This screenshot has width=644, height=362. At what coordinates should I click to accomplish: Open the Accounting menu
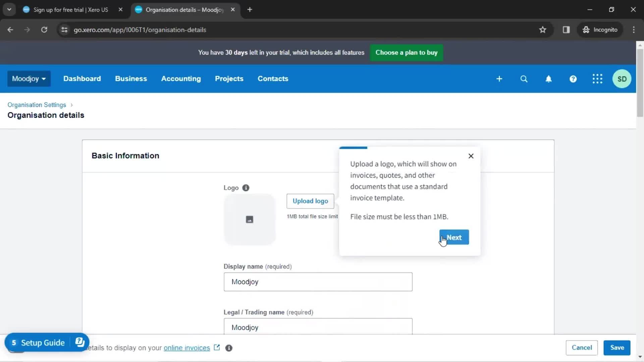(x=181, y=79)
